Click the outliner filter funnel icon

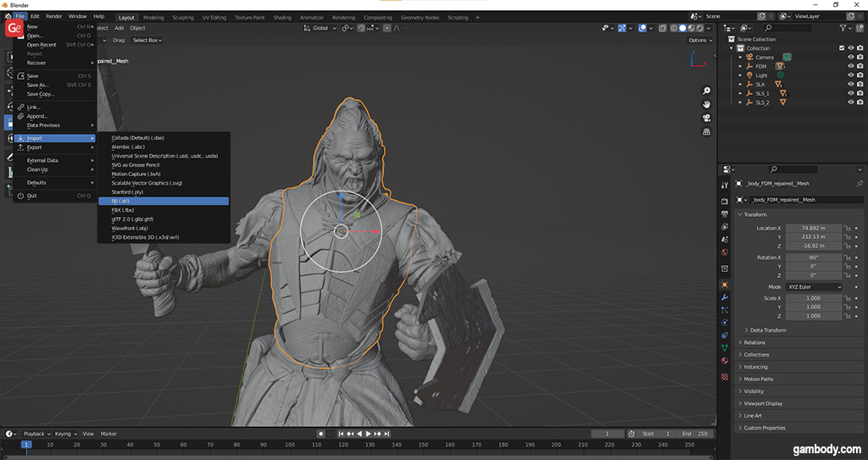point(845,28)
